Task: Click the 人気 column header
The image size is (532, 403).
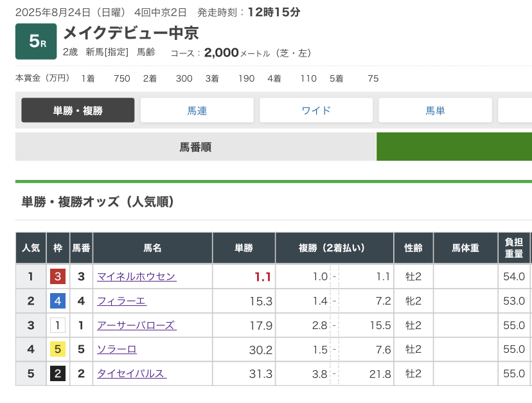Action: point(31,248)
